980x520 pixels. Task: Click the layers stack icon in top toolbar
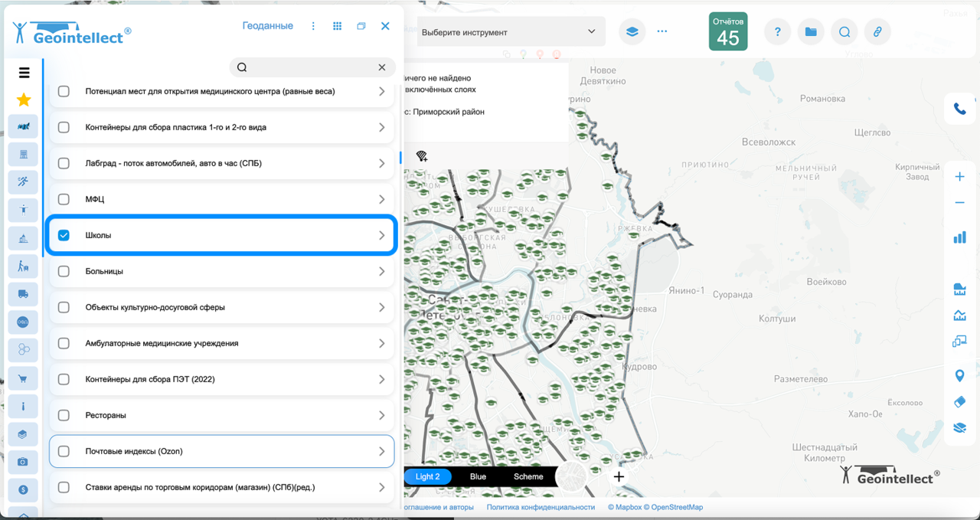(632, 32)
